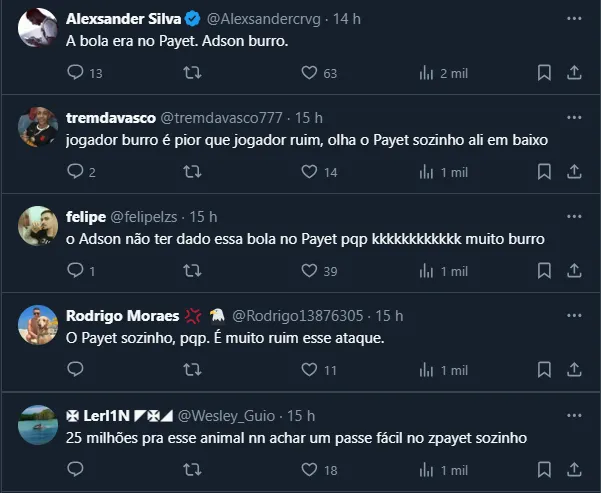Open more options on Lerl1N's tweet

tap(574, 415)
